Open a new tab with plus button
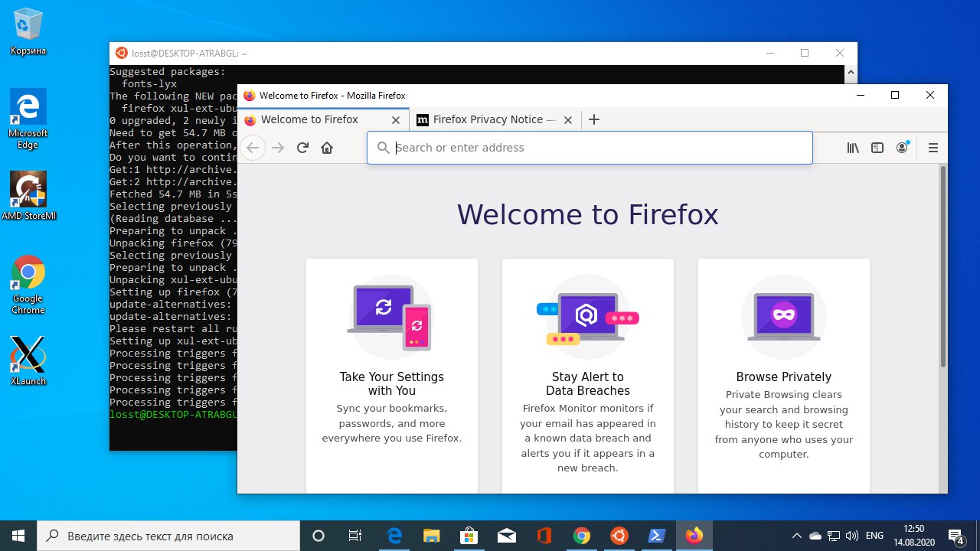The image size is (980, 551). click(594, 119)
